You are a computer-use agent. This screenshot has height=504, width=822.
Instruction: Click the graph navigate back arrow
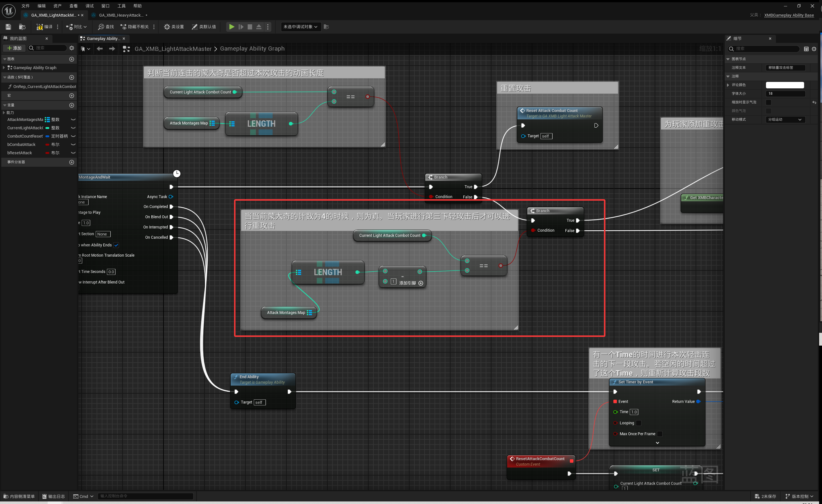pos(100,49)
